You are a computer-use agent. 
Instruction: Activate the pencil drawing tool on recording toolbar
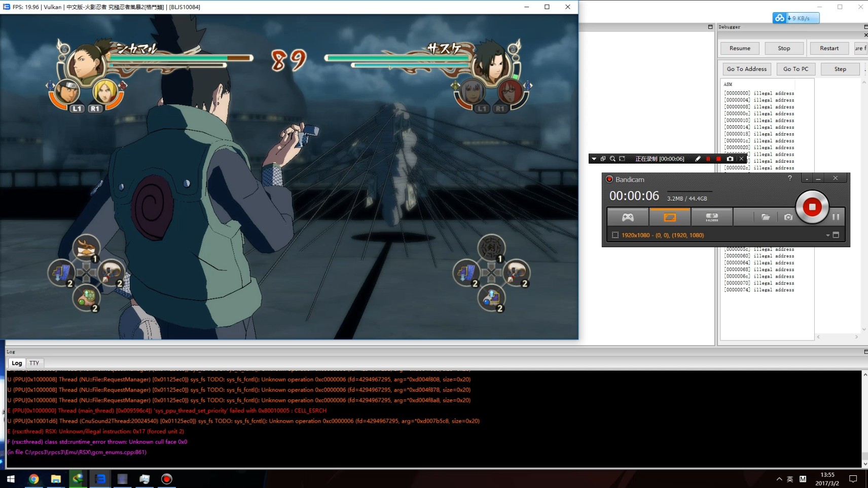(698, 159)
